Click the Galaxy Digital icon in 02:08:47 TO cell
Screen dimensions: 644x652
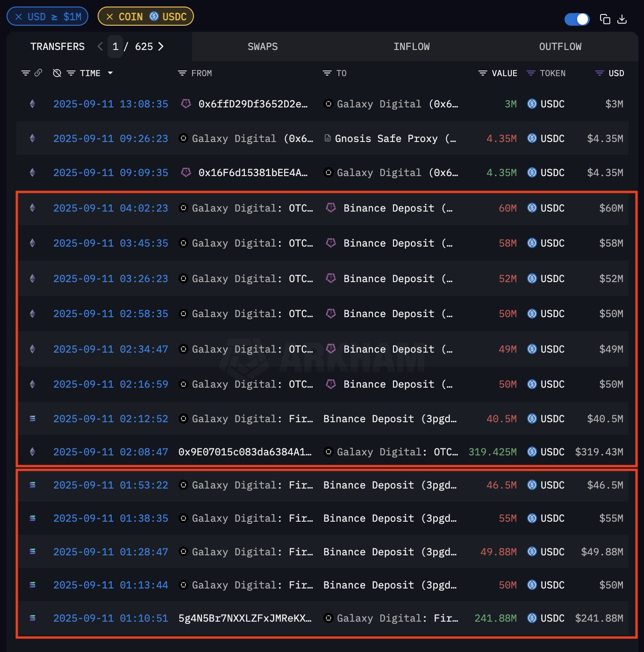[328, 452]
